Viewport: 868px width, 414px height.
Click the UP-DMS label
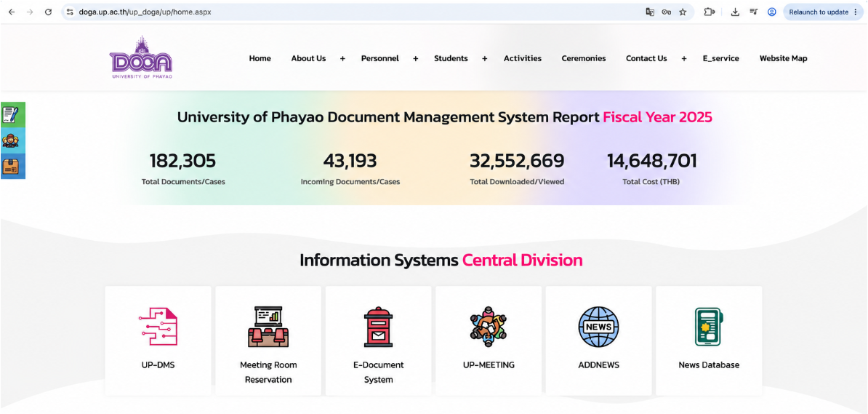coord(158,365)
